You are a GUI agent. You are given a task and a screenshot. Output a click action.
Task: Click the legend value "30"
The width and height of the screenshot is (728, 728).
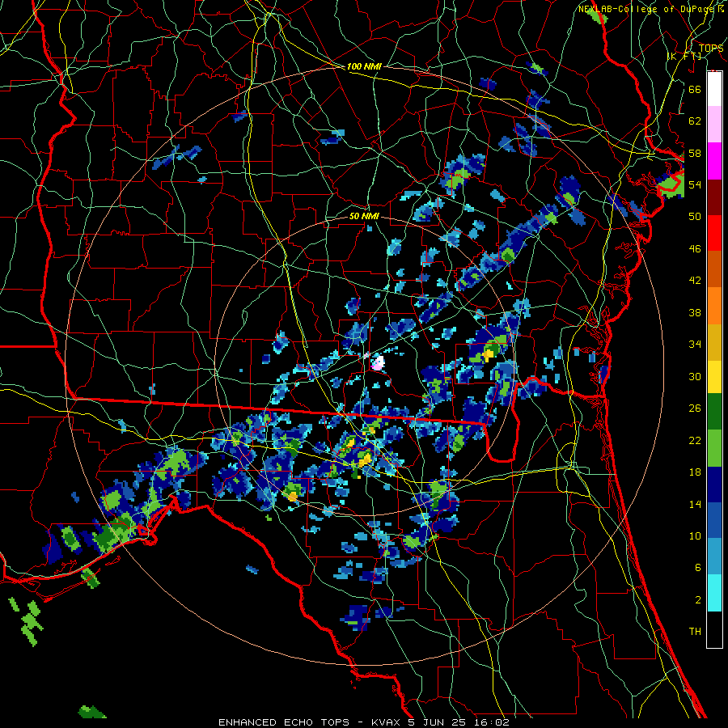point(695,376)
